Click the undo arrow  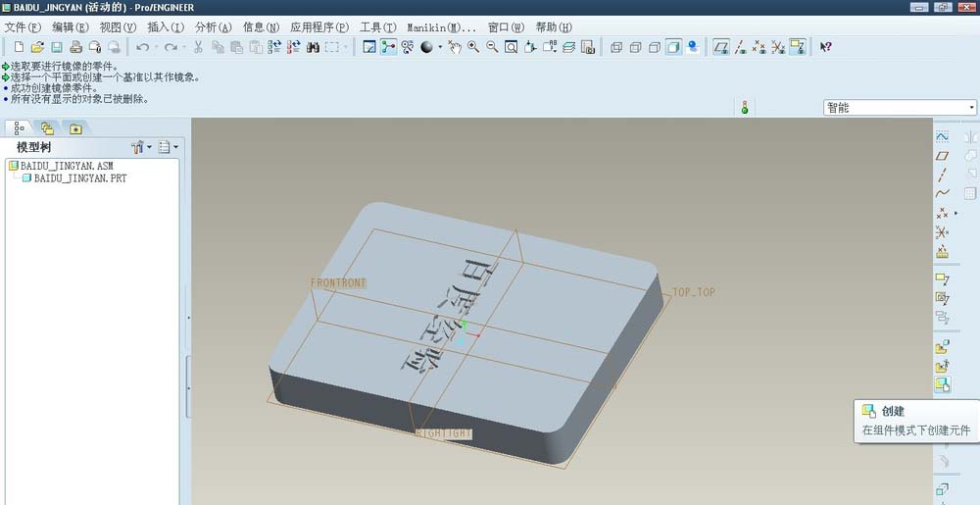142,47
